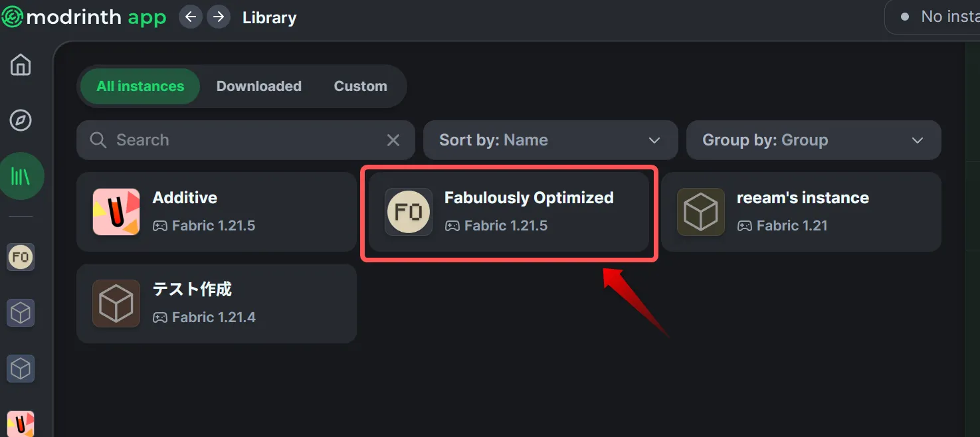
Task: Go back with the left arrow
Action: 190,17
